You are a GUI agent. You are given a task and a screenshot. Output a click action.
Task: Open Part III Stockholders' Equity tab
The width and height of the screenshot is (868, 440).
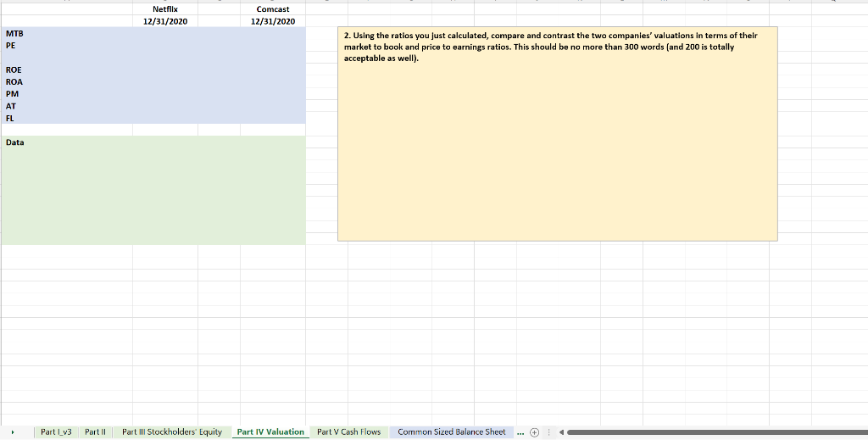pyautogui.click(x=172, y=432)
